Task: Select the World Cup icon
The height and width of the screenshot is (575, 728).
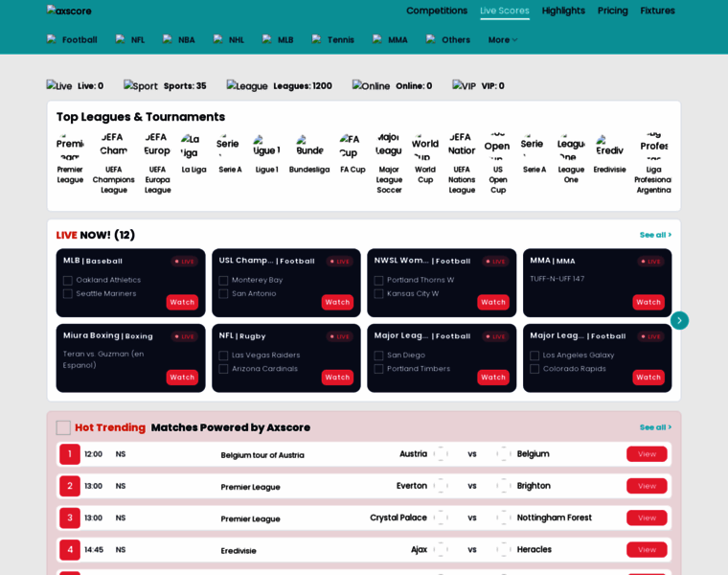Action: click(425, 147)
